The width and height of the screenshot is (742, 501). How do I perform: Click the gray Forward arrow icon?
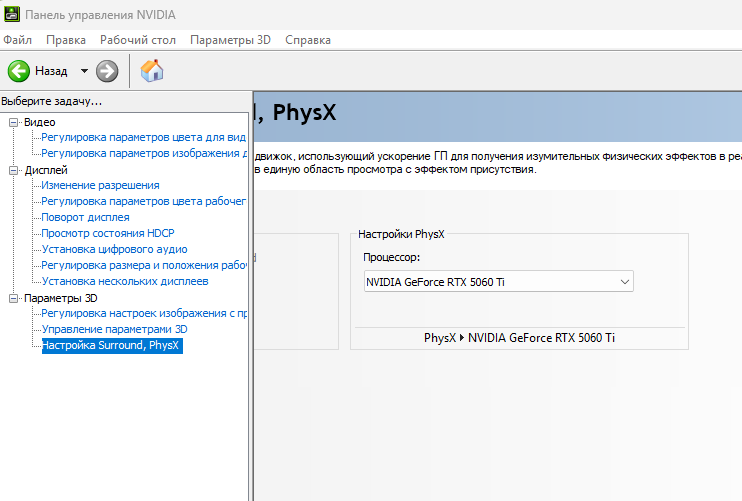(107, 71)
